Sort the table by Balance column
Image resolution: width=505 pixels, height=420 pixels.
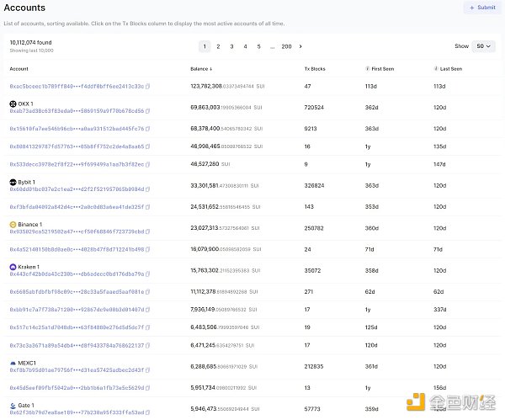click(x=201, y=68)
